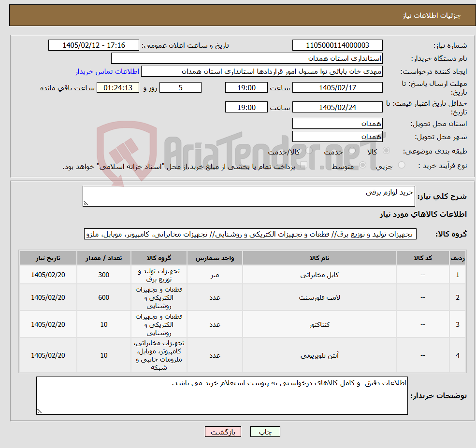Click the delivery province field همدان
Viewport: 476px width, 448px height.
pyautogui.click(x=337, y=124)
